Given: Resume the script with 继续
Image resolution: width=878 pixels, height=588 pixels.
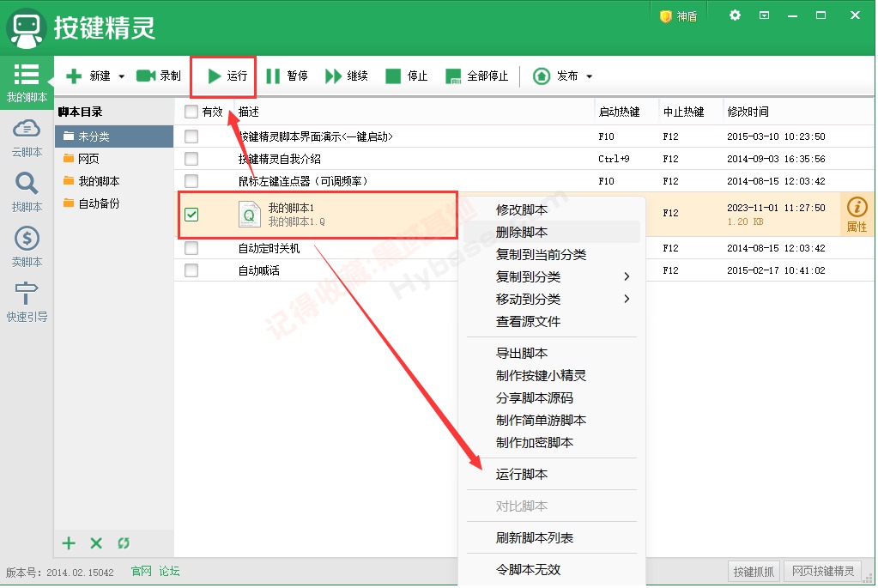Looking at the screenshot, I should (347, 76).
